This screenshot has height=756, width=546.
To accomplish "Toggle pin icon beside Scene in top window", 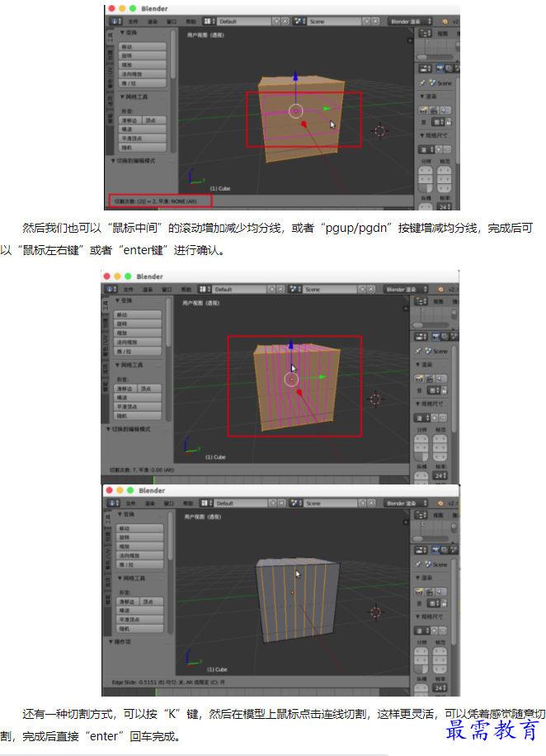I will point(422,83).
